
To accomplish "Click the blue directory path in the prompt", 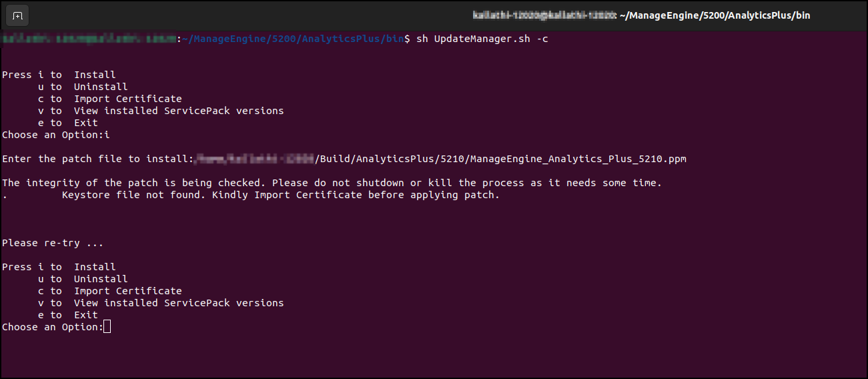I will coord(292,39).
